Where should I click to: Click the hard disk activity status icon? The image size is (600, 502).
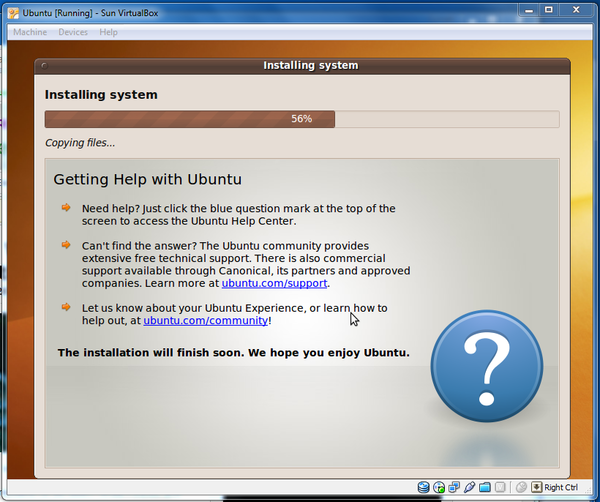click(423, 487)
